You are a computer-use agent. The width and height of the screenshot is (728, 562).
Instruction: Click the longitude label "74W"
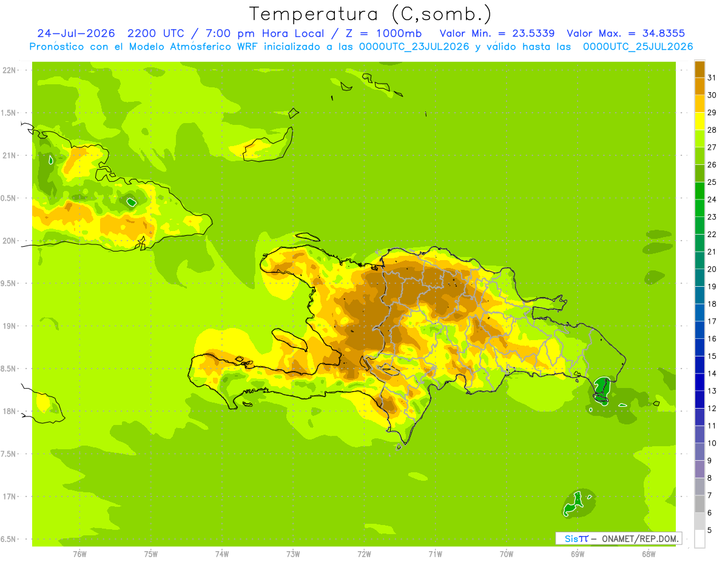coord(222,554)
